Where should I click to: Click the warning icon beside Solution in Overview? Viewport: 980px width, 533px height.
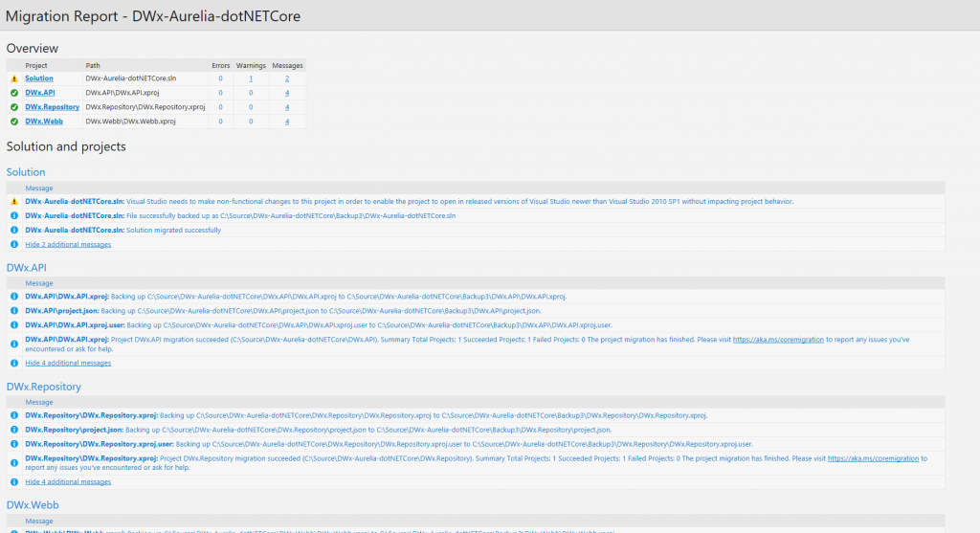[14, 78]
